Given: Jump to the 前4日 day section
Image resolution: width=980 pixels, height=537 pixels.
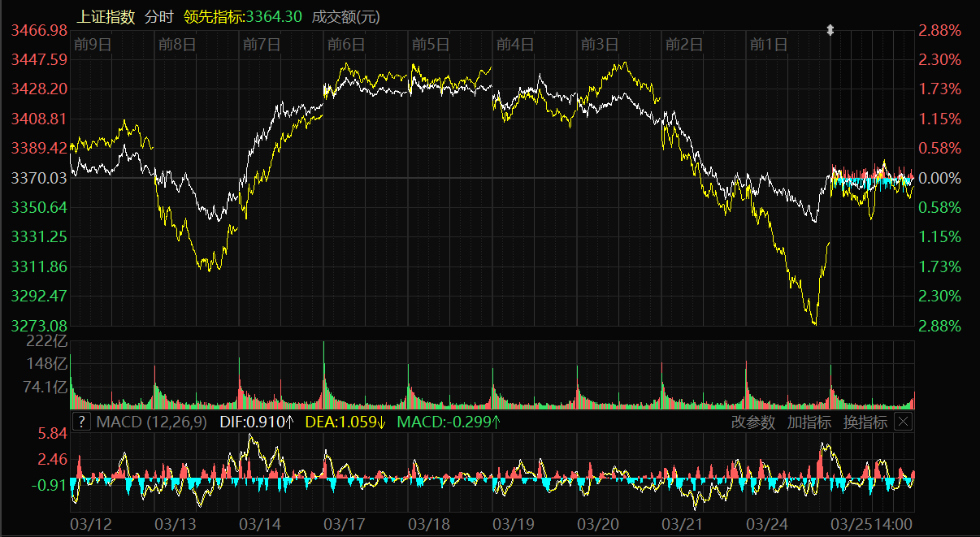Looking at the screenshot, I should pos(514,45).
